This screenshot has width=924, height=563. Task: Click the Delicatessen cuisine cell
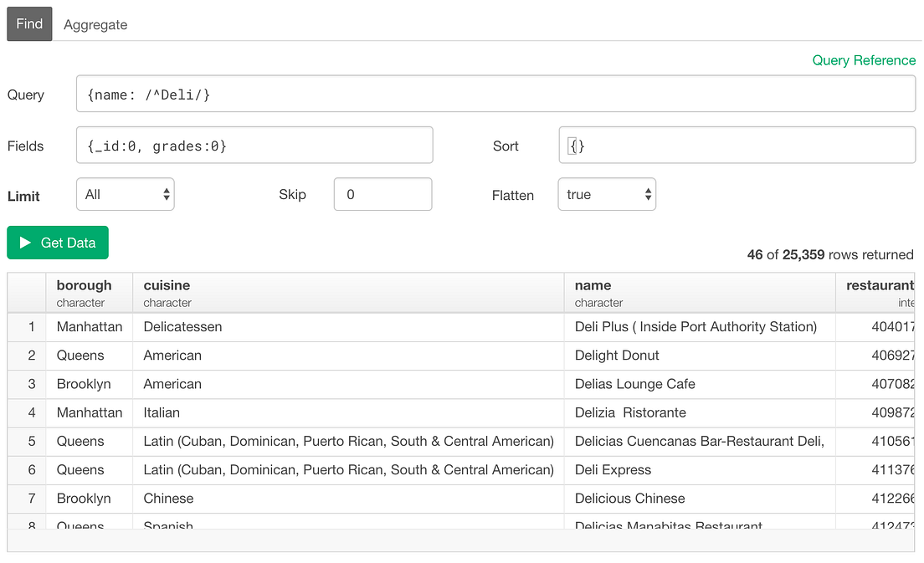point(184,326)
